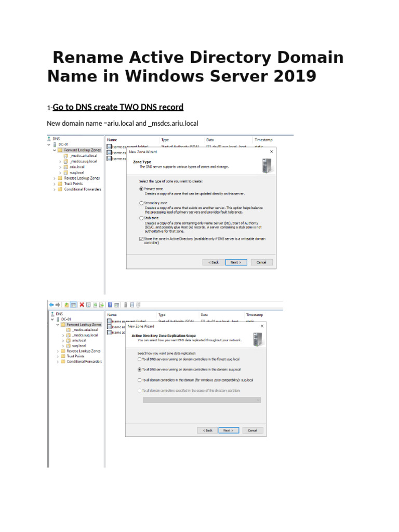Select the Primary zone radio button

[141, 189]
